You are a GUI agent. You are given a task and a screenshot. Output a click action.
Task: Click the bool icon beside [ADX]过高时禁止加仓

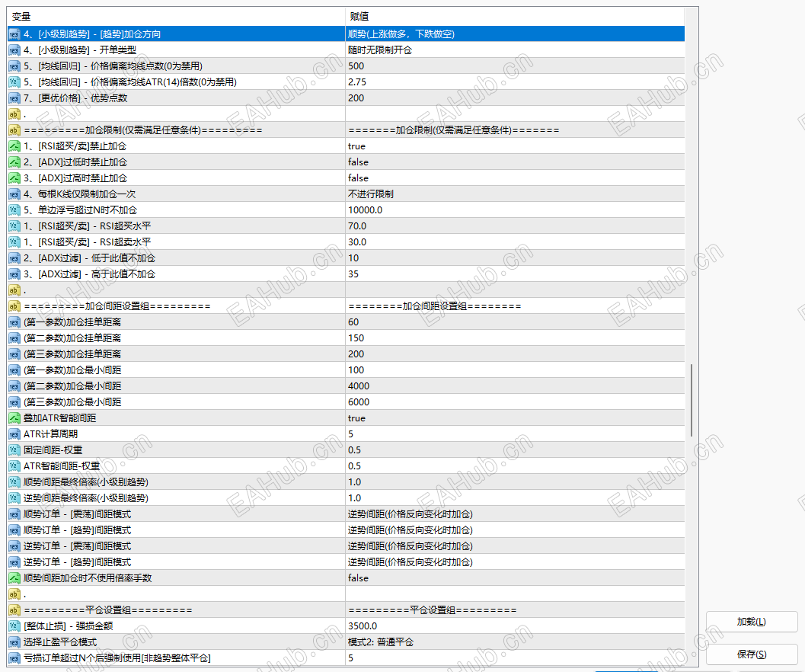pyautogui.click(x=14, y=178)
